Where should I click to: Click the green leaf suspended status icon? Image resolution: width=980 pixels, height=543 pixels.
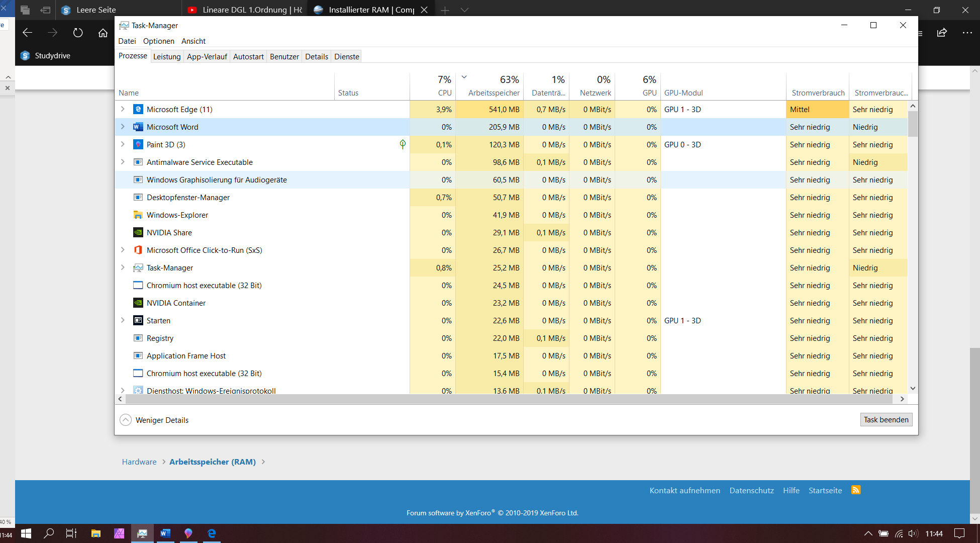coord(403,144)
